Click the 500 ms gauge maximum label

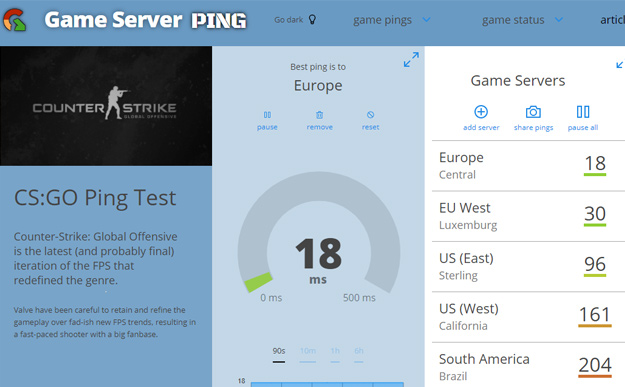click(x=359, y=298)
